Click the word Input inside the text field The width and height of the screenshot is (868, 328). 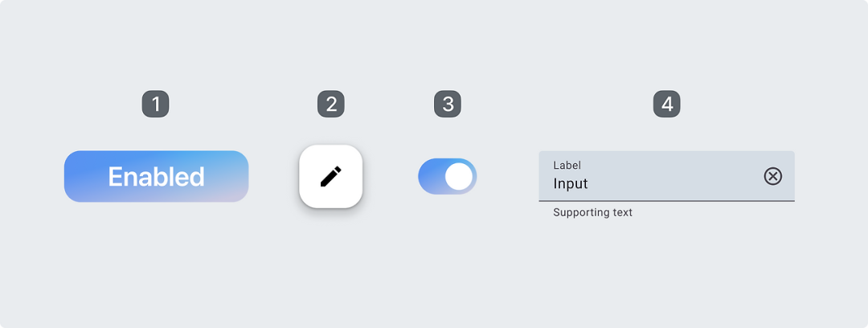coord(571,184)
